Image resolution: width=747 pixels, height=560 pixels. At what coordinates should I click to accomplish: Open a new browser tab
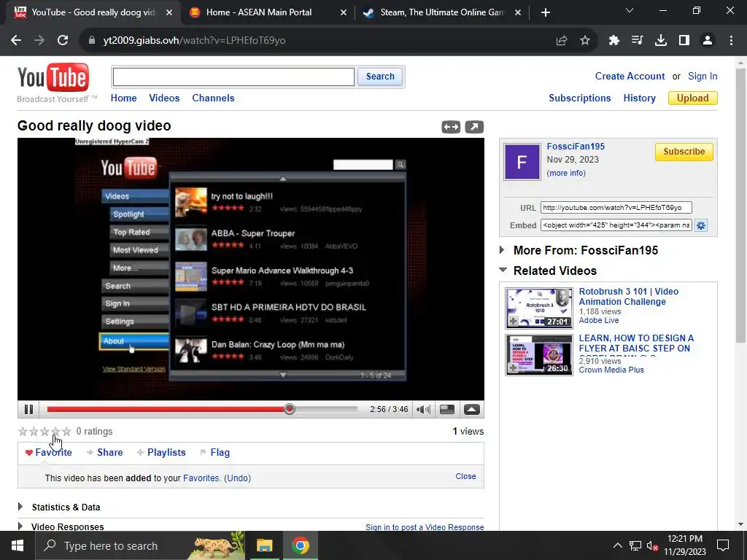pyautogui.click(x=546, y=12)
